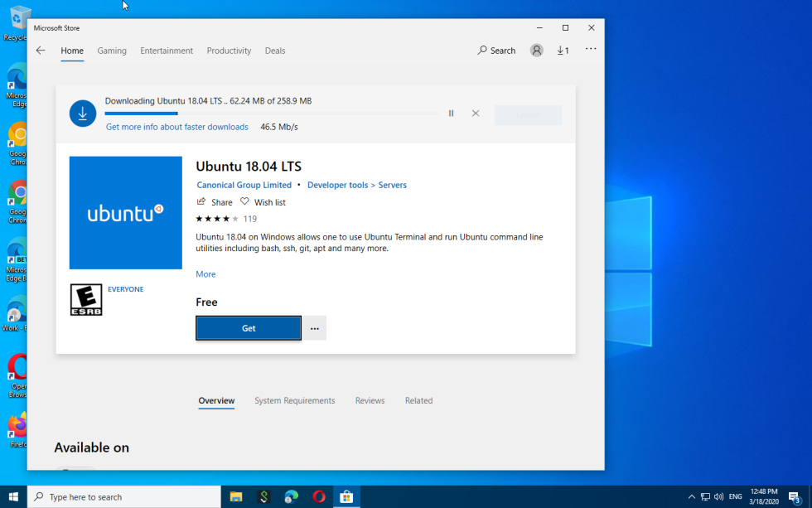Share the Ubuntu 18.04 LTS app
Image resolution: width=812 pixels, height=508 pixels.
pyautogui.click(x=215, y=201)
